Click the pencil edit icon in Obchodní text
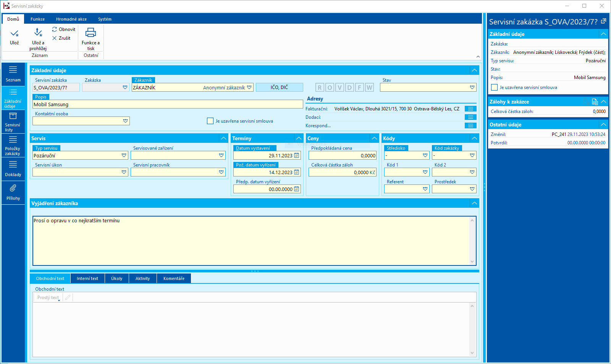This screenshot has width=611, height=364. pos(68,298)
